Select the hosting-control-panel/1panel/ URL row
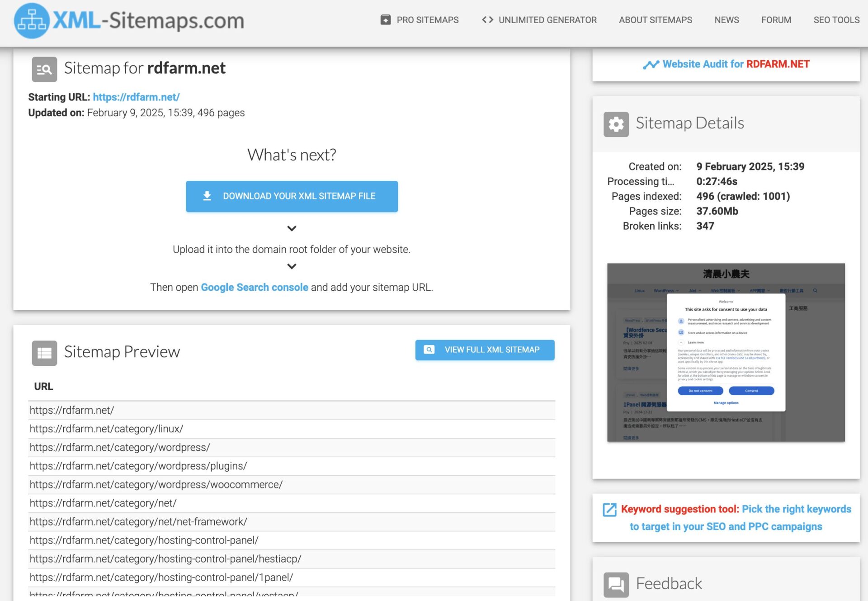This screenshot has width=868, height=601. 292,577
